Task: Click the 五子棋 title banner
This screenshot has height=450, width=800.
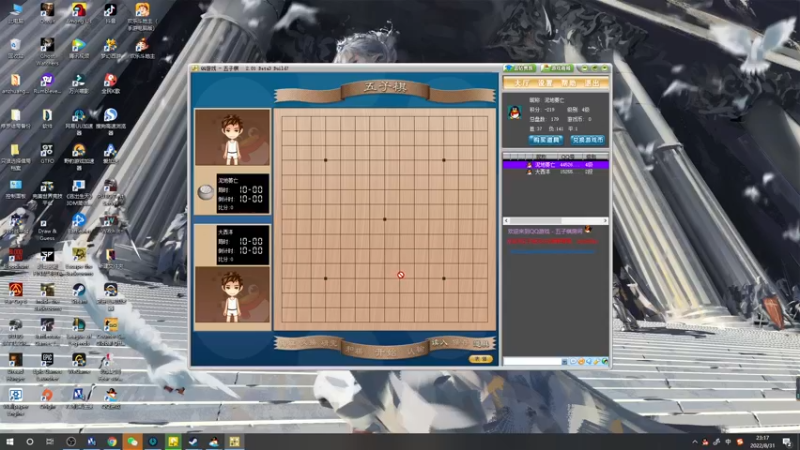Action: (385, 88)
